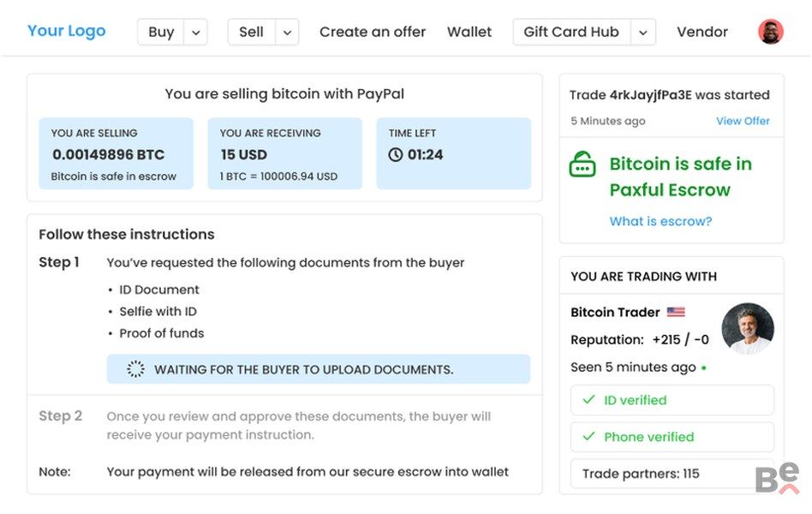Click the Your Logo brand mark
The width and height of the screenshot is (812, 514).
click(67, 31)
